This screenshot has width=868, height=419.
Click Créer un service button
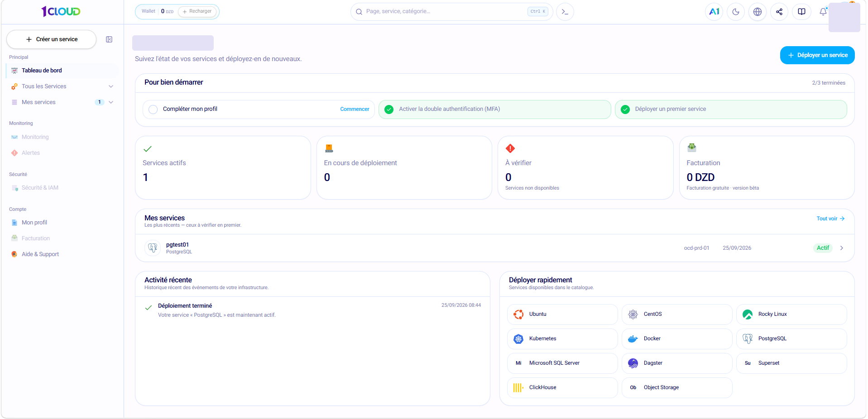(x=51, y=39)
